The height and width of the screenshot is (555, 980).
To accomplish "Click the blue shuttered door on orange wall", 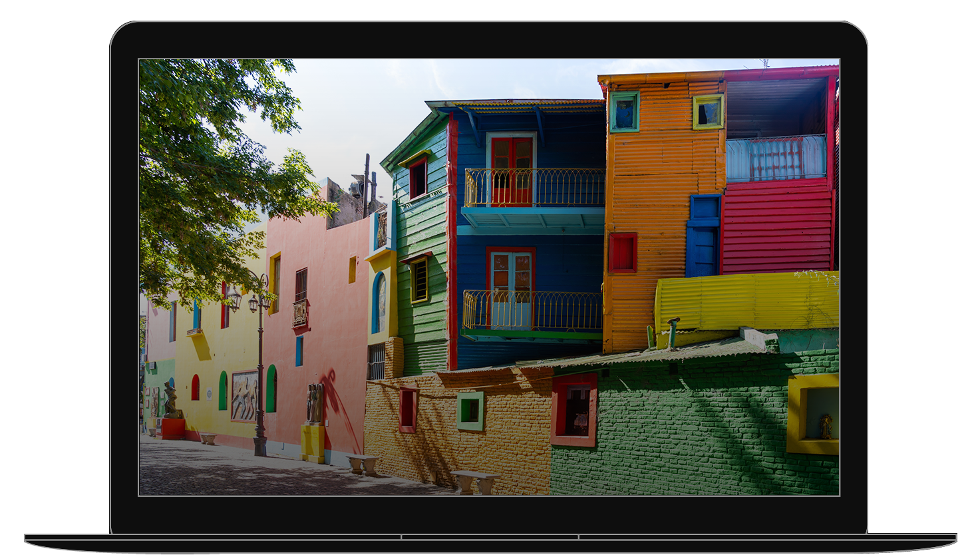I will click(x=703, y=236).
